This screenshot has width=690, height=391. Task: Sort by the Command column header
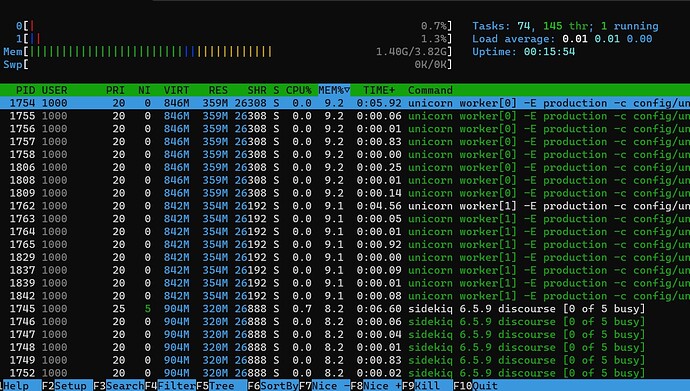pyautogui.click(x=430, y=90)
